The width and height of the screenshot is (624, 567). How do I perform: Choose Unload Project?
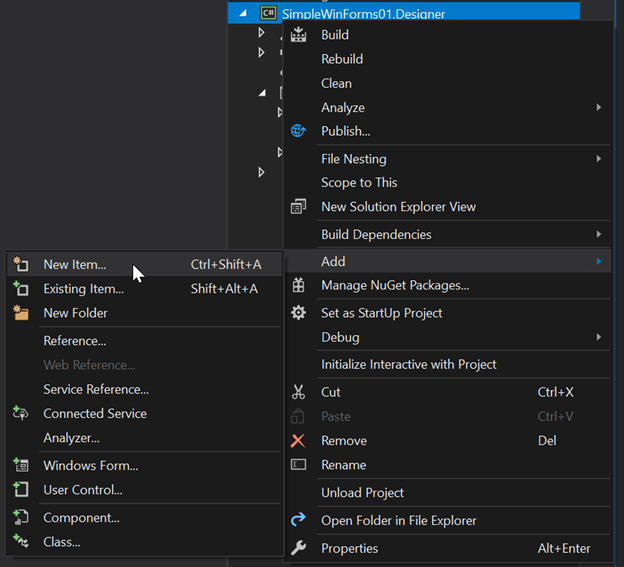448,493
